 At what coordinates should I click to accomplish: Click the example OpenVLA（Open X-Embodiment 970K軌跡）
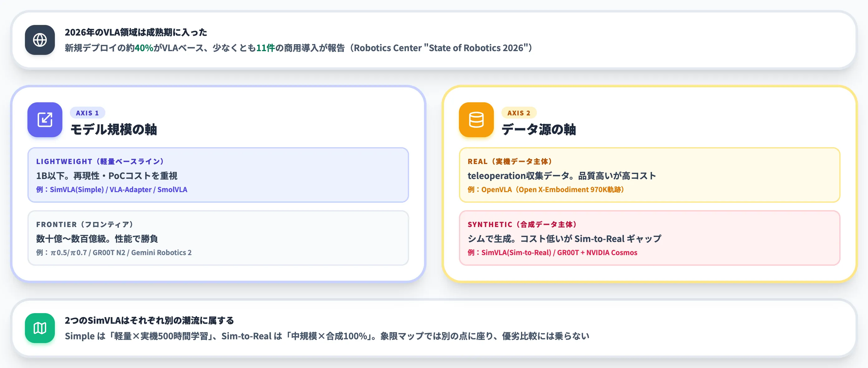553,189
